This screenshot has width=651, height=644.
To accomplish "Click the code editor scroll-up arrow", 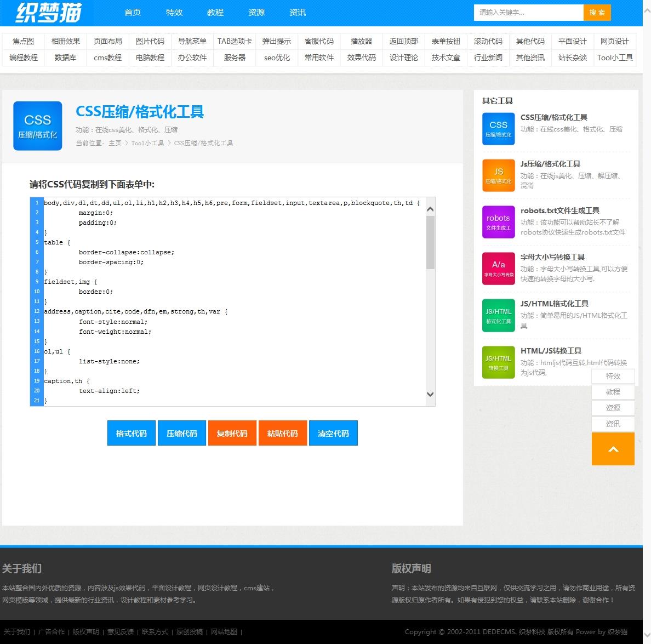I will (x=430, y=209).
